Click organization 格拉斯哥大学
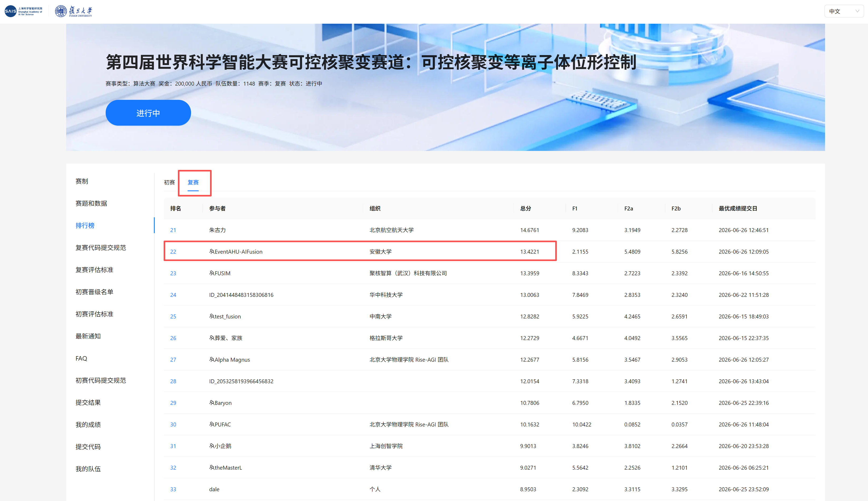Viewport: 868px width, 501px height. coord(386,338)
